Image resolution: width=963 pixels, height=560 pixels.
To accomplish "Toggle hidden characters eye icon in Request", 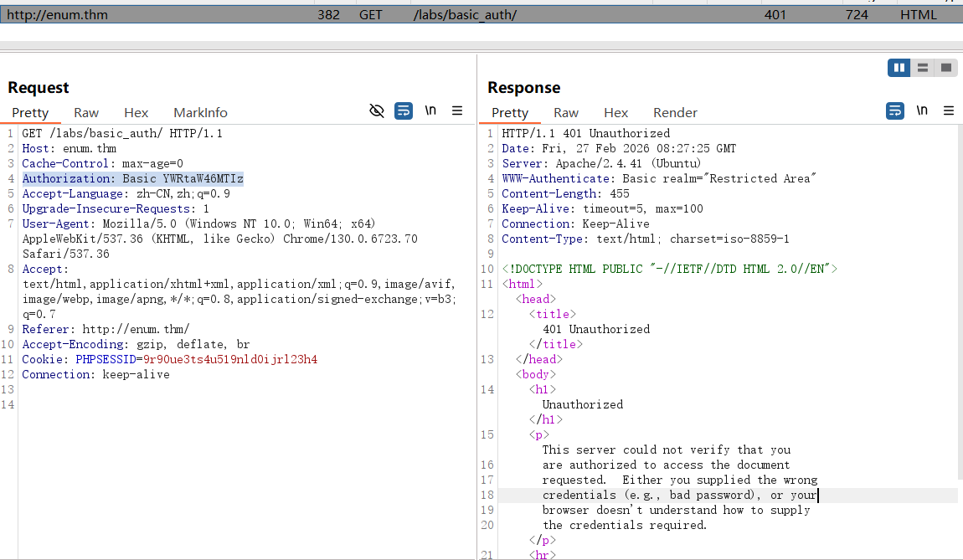I will [x=377, y=110].
